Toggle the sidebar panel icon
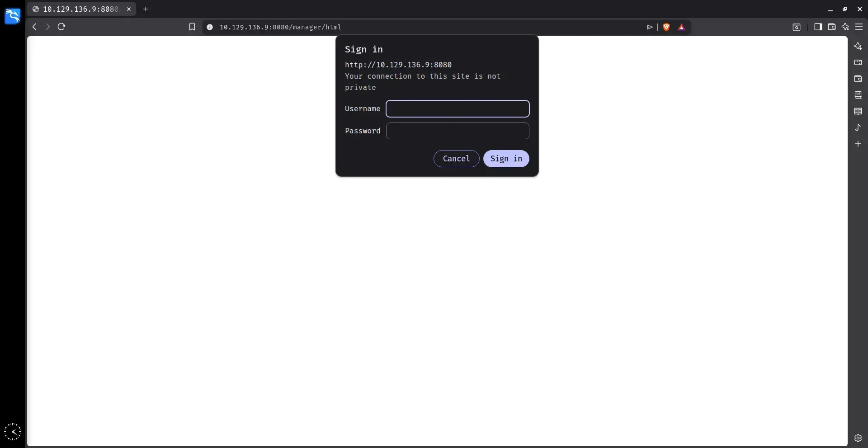Viewport: 868px width, 448px height. [818, 27]
